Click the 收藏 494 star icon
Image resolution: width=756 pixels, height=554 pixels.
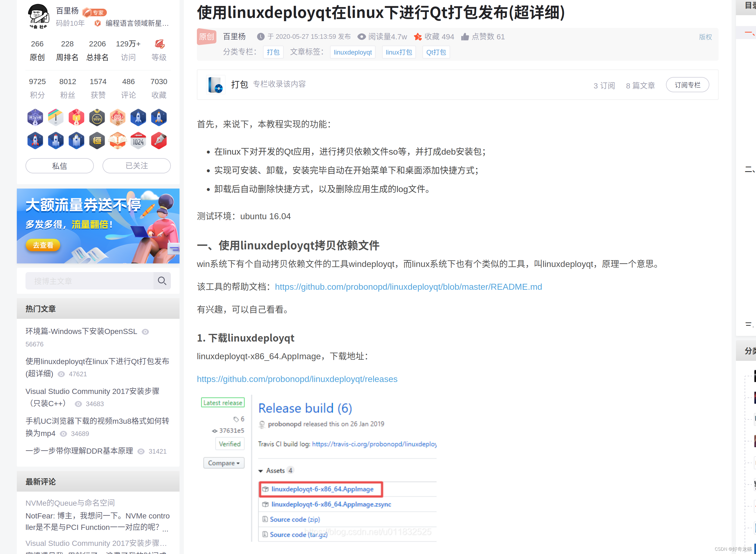(418, 37)
